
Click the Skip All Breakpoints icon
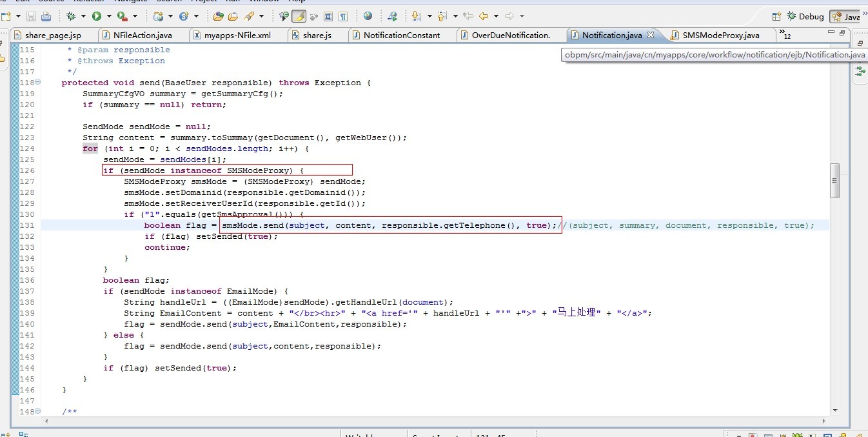tap(392, 16)
